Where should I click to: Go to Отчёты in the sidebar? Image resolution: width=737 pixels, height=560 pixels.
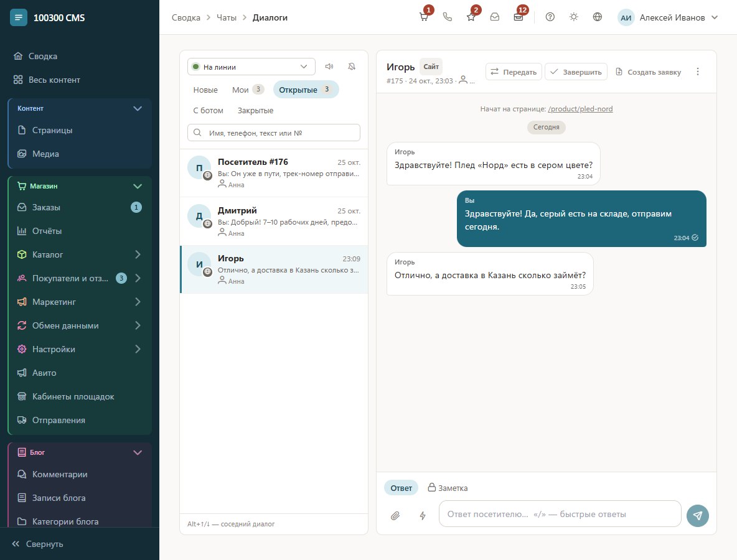click(80, 231)
